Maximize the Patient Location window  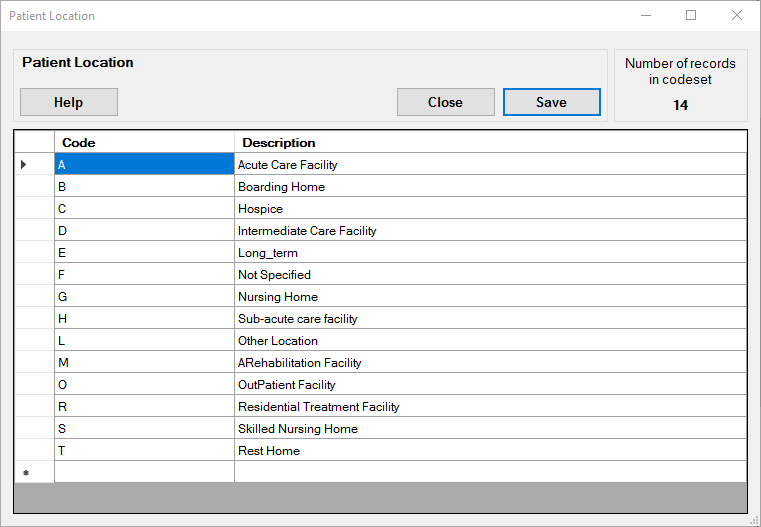(x=691, y=16)
